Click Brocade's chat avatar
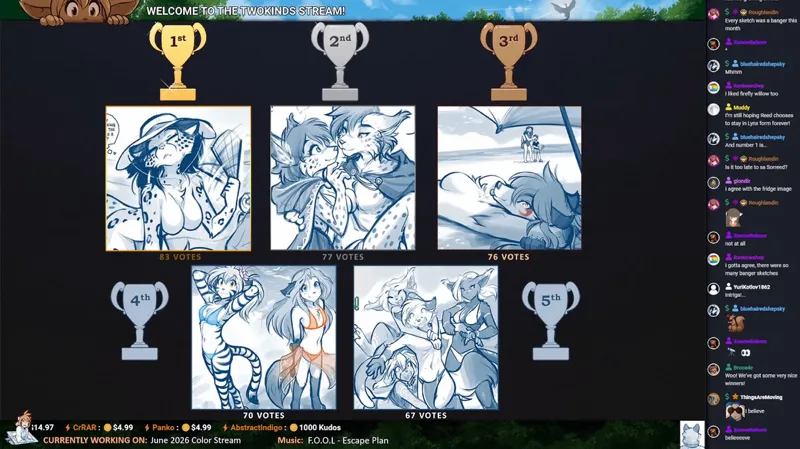800x449 pixels. [713, 369]
